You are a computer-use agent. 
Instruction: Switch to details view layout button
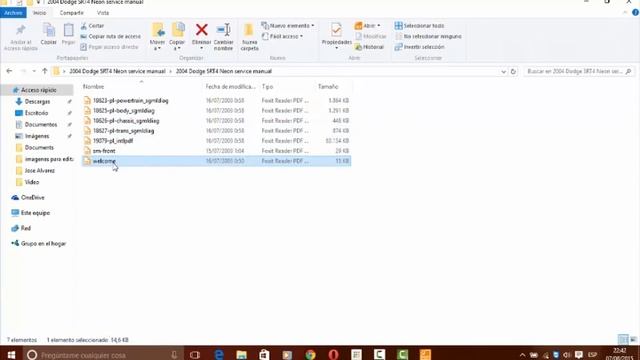click(x=623, y=340)
